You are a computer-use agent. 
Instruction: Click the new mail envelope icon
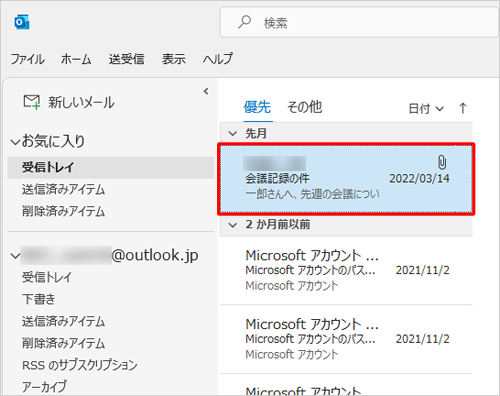(x=32, y=102)
